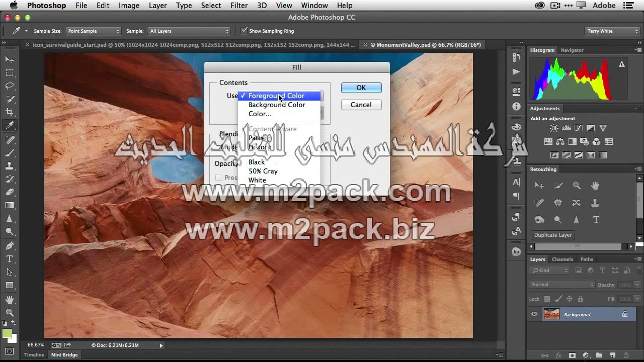Open the Layers panel menu
644x362 pixels.
click(638, 259)
